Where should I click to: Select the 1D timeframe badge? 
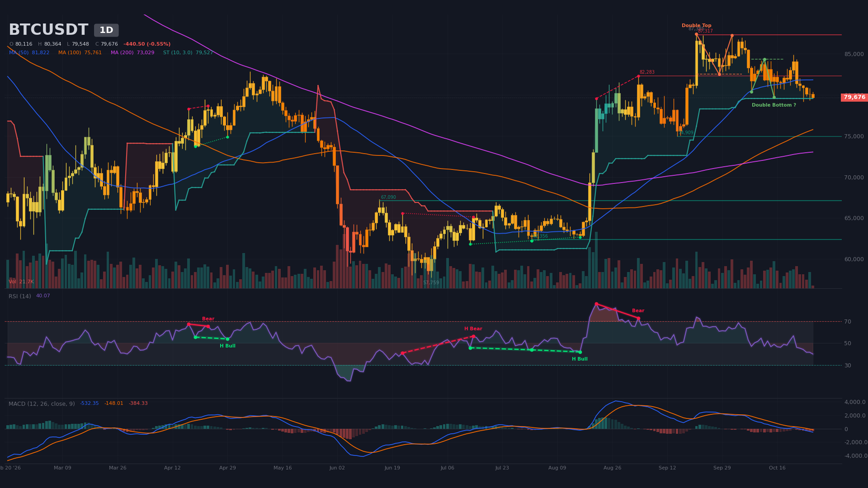point(106,30)
